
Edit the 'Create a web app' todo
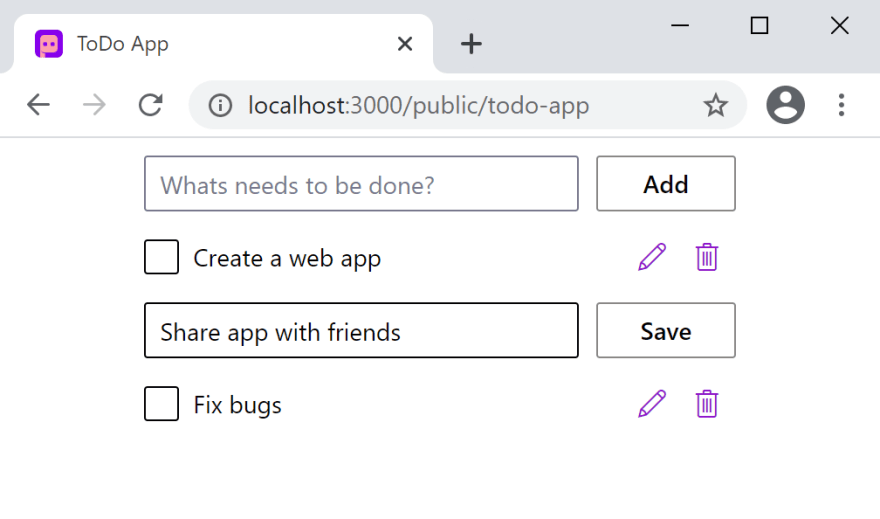[x=651, y=258]
